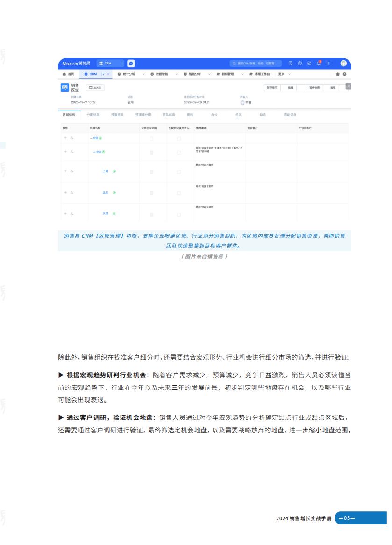Open the help question-mark icon
The image size is (392, 545).
300,63
